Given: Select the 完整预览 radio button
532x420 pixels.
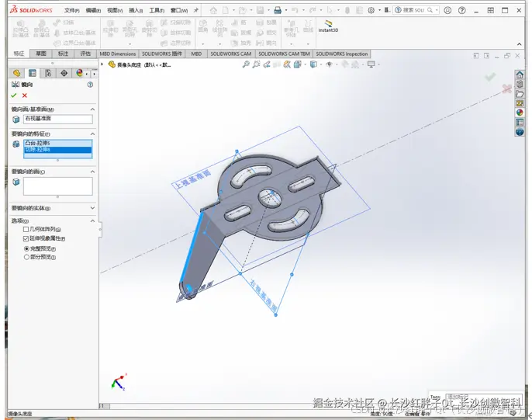Looking at the screenshot, I should point(26,248).
